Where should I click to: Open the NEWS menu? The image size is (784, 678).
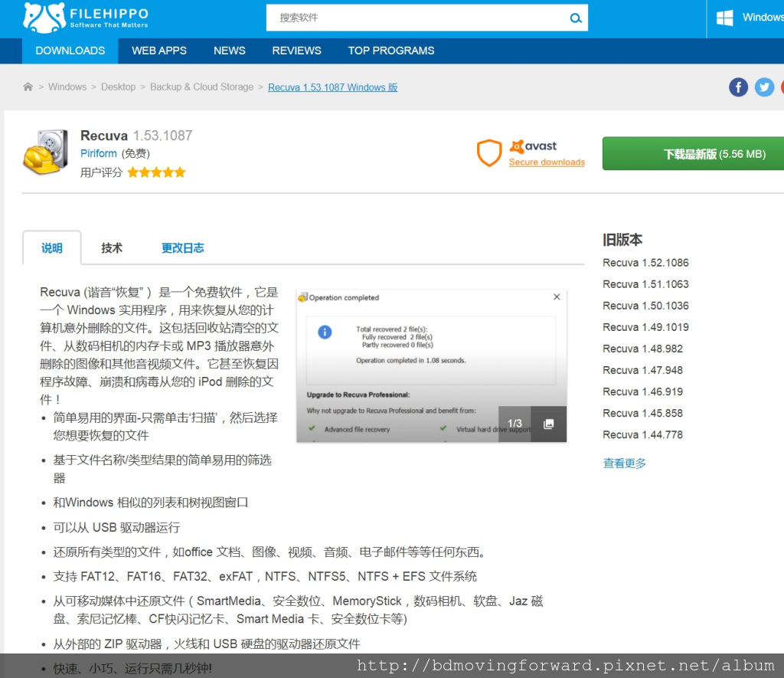click(230, 51)
